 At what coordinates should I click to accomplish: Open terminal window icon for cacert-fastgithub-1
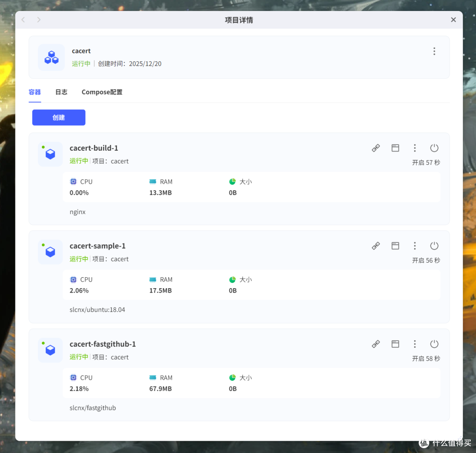(x=395, y=344)
